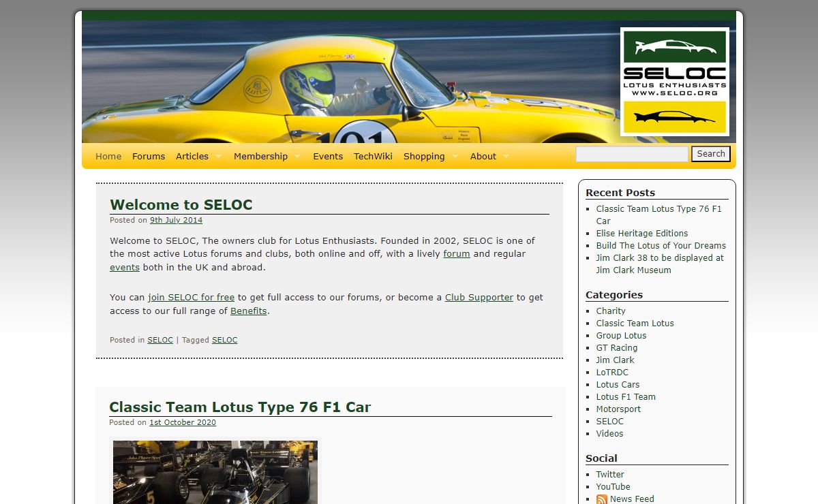The height and width of the screenshot is (504, 818).
Task: Select the GT Racing category
Action: click(x=617, y=347)
